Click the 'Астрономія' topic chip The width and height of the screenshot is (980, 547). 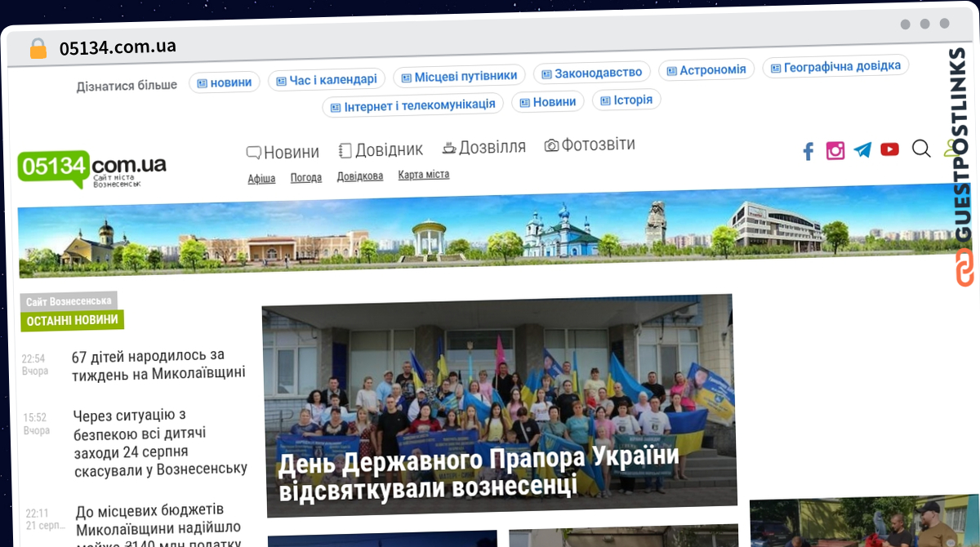coord(706,70)
